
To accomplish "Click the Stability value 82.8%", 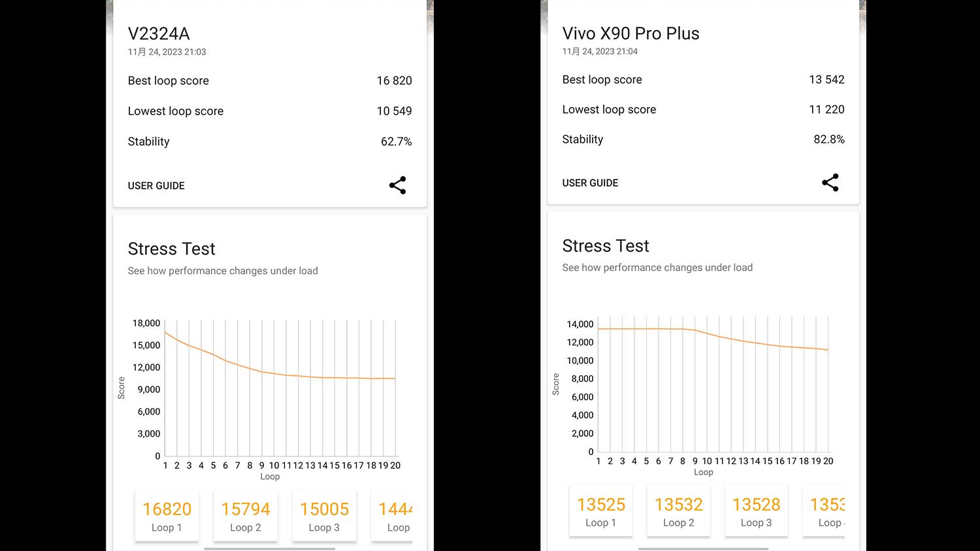I will pyautogui.click(x=828, y=140).
